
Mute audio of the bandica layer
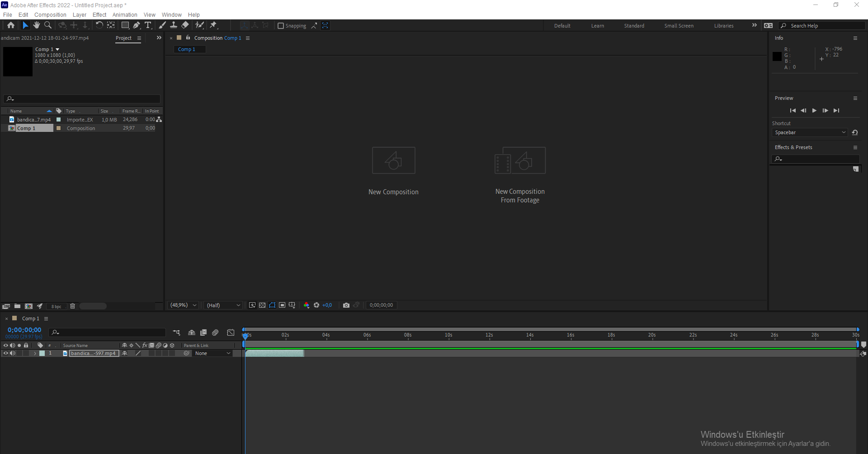click(12, 353)
